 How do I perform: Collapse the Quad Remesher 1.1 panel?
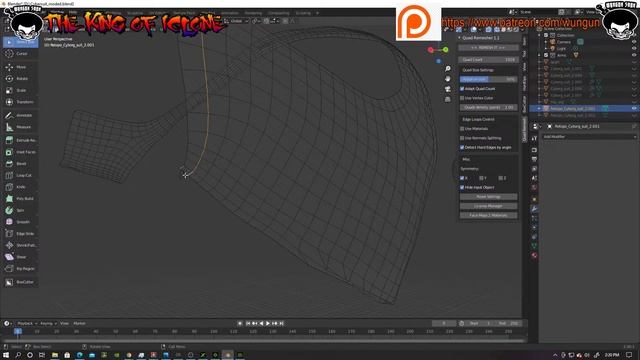coord(460,38)
